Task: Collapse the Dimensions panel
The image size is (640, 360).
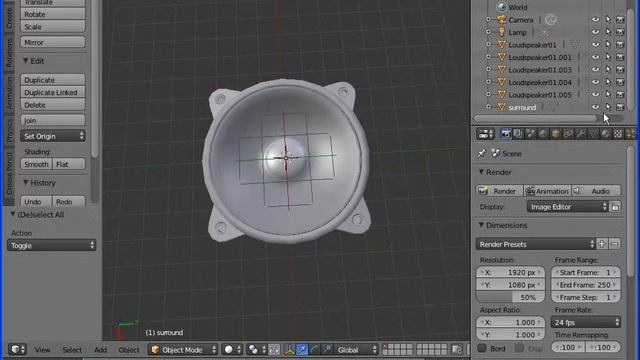Action: click(481, 225)
